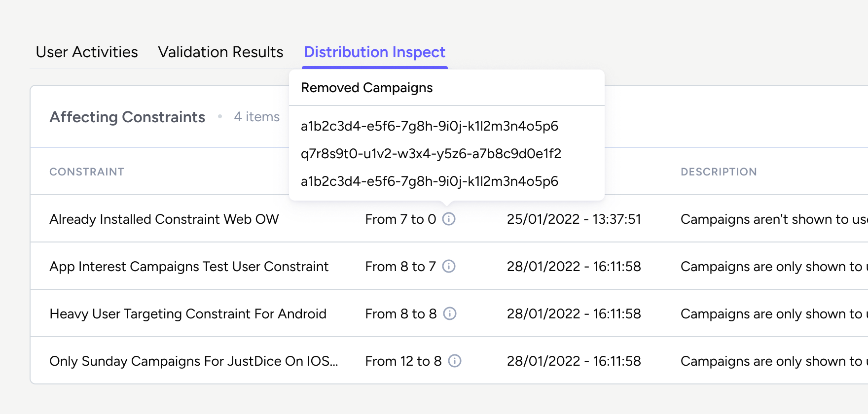868x414 pixels.
Task: Select 'Already Installed Constraint Web OW' row name
Action: 164,219
